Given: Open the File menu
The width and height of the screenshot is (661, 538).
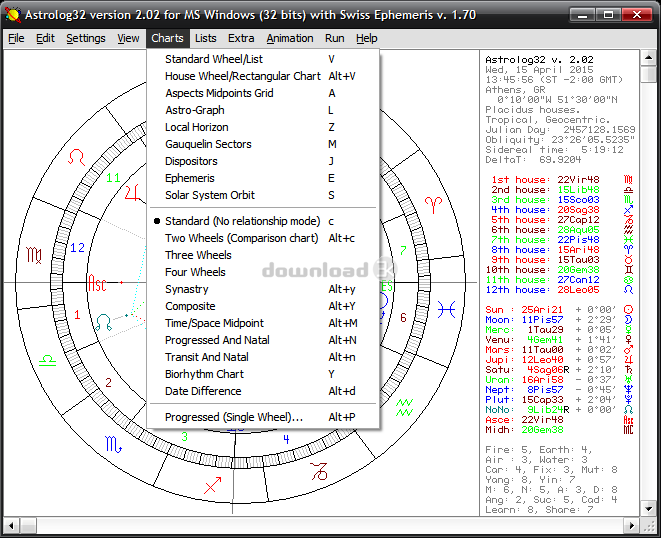Looking at the screenshot, I should [16, 38].
